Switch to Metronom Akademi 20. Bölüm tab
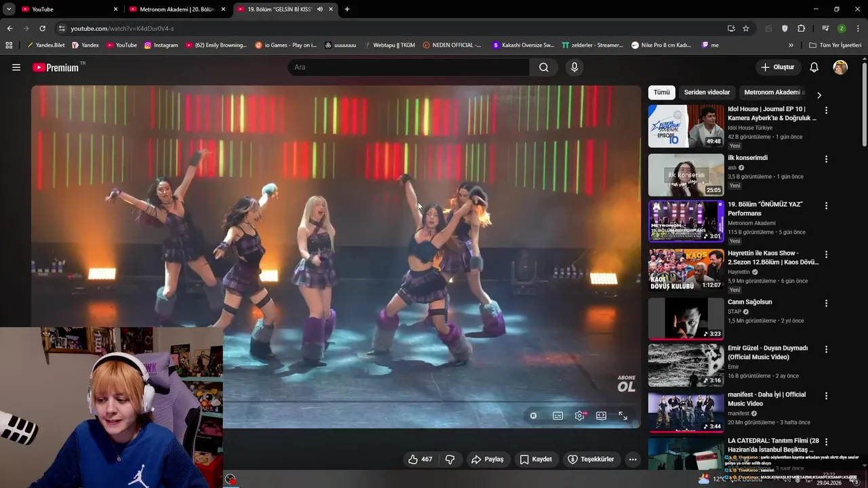This screenshot has height=488, width=868. pos(178,9)
